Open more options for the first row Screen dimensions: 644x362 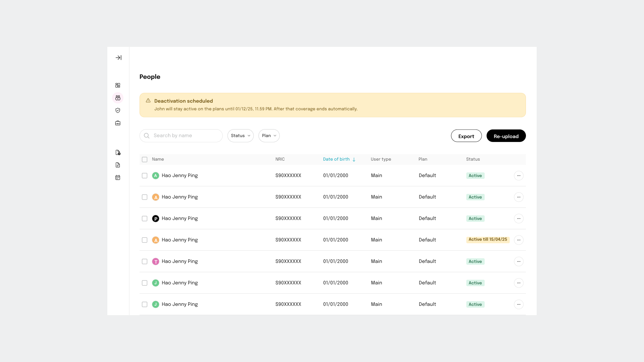pyautogui.click(x=518, y=176)
